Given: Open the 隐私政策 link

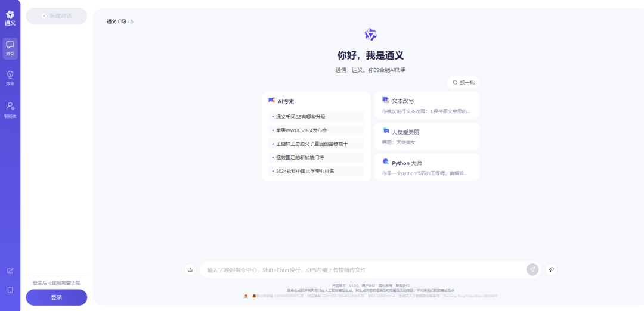Looking at the screenshot, I should coord(385,285).
